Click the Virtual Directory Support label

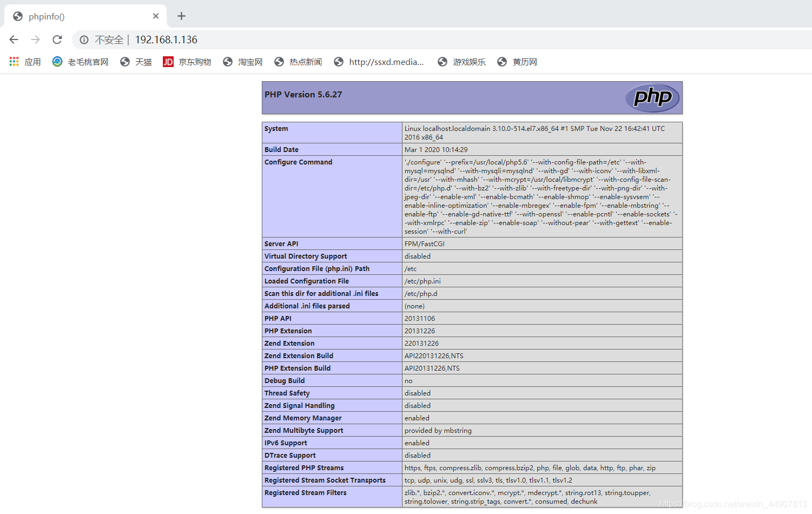pos(306,256)
